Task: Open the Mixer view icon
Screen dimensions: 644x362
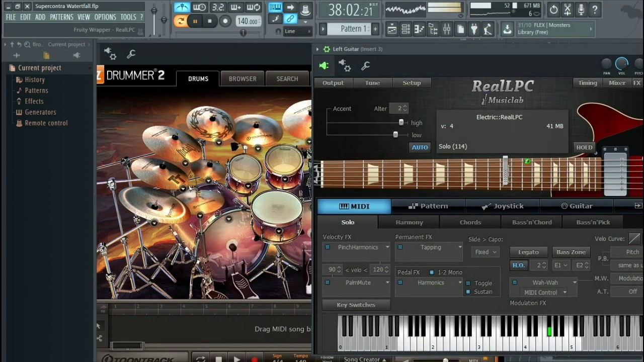Action: (x=447, y=29)
